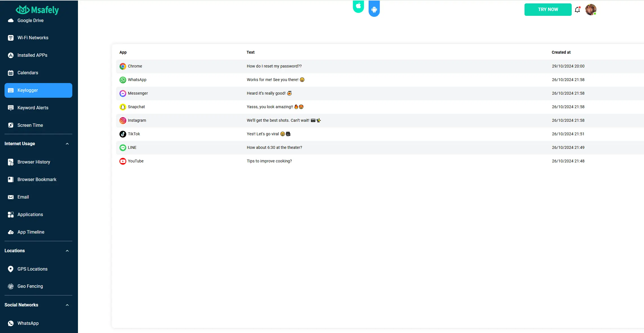Open App Timeline link

click(38, 232)
